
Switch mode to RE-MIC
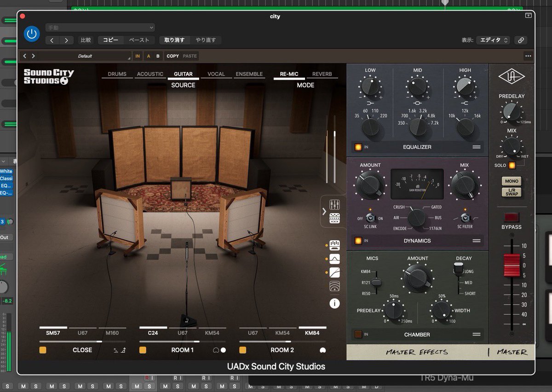point(289,74)
